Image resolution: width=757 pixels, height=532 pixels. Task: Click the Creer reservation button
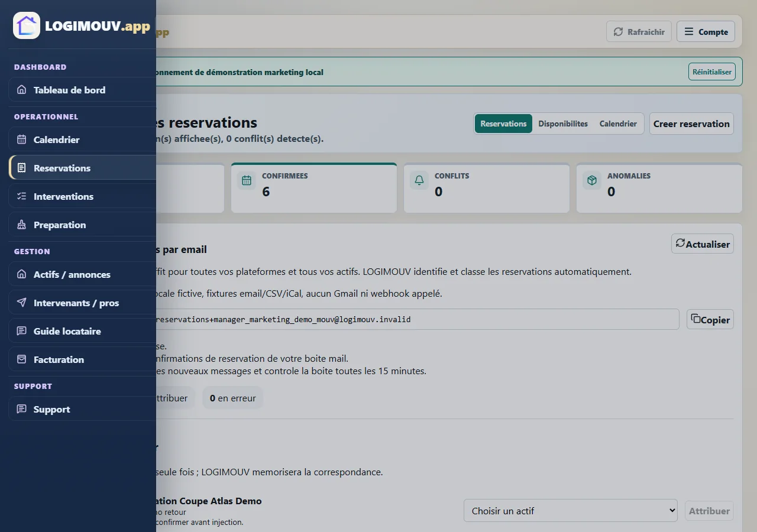click(x=691, y=124)
